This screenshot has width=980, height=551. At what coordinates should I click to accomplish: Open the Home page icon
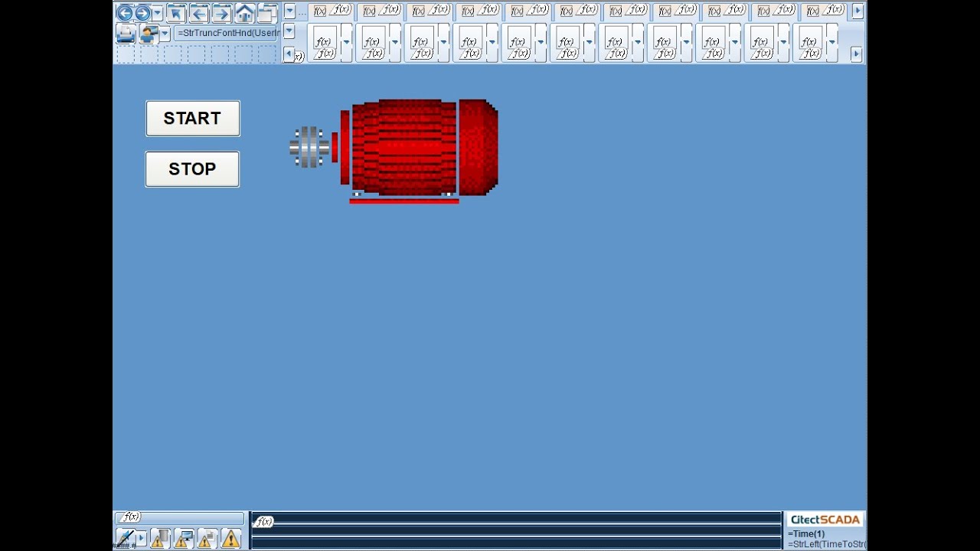[x=245, y=13]
